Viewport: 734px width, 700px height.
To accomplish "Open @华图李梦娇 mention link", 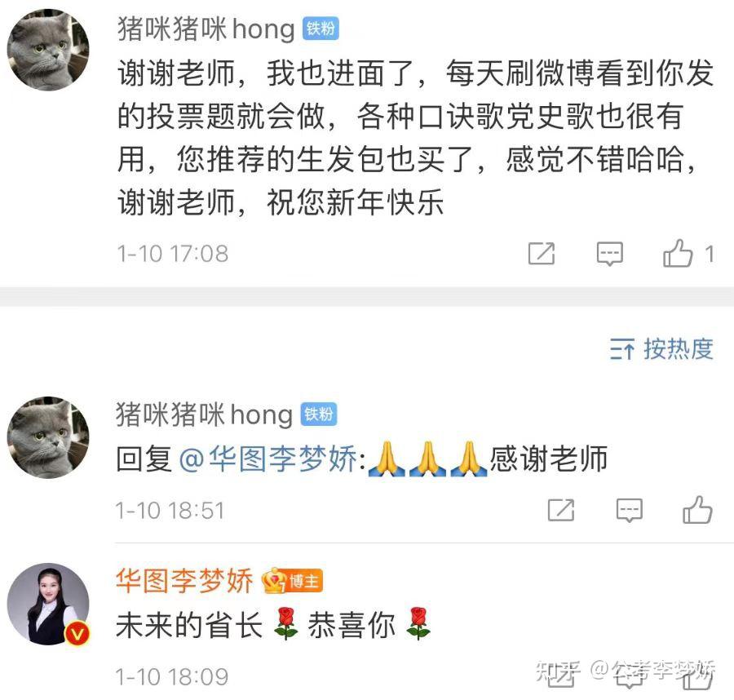I will click(268, 459).
